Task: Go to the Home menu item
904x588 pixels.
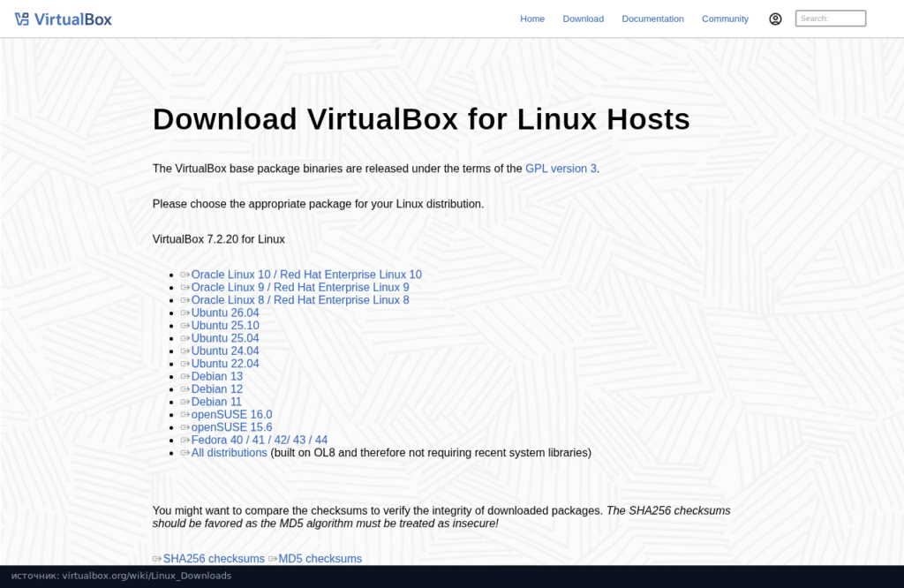Action: coord(532,19)
